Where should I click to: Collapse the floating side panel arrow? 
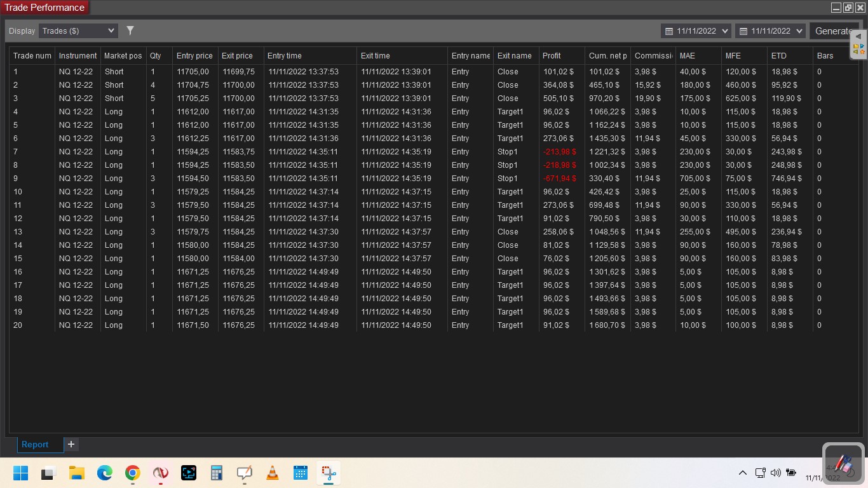tap(858, 36)
